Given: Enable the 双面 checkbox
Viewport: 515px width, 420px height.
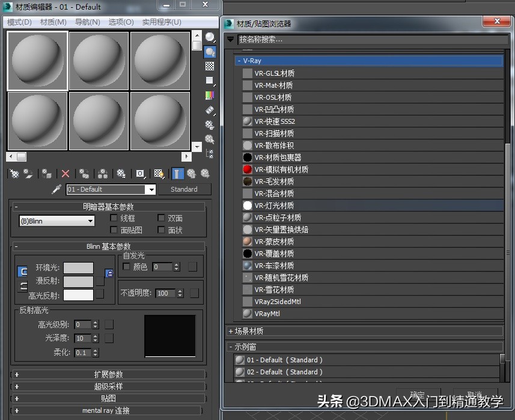Looking at the screenshot, I should (x=160, y=218).
